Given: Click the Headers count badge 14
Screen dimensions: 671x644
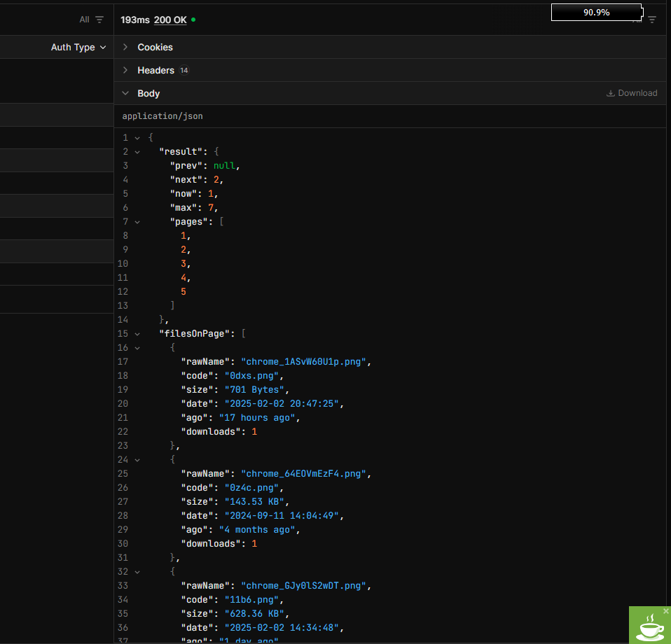Looking at the screenshot, I should (184, 70).
